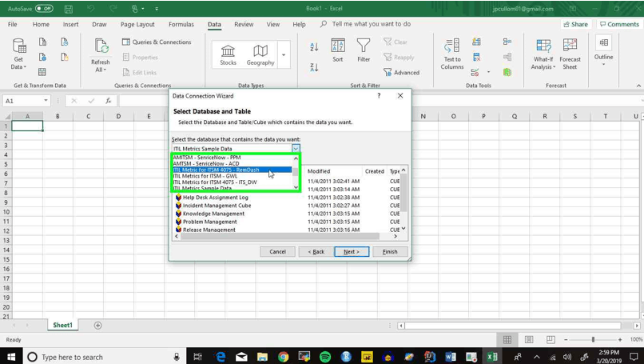The height and width of the screenshot is (364, 644).
Task: Switch to the Insert tab
Action: (70, 24)
